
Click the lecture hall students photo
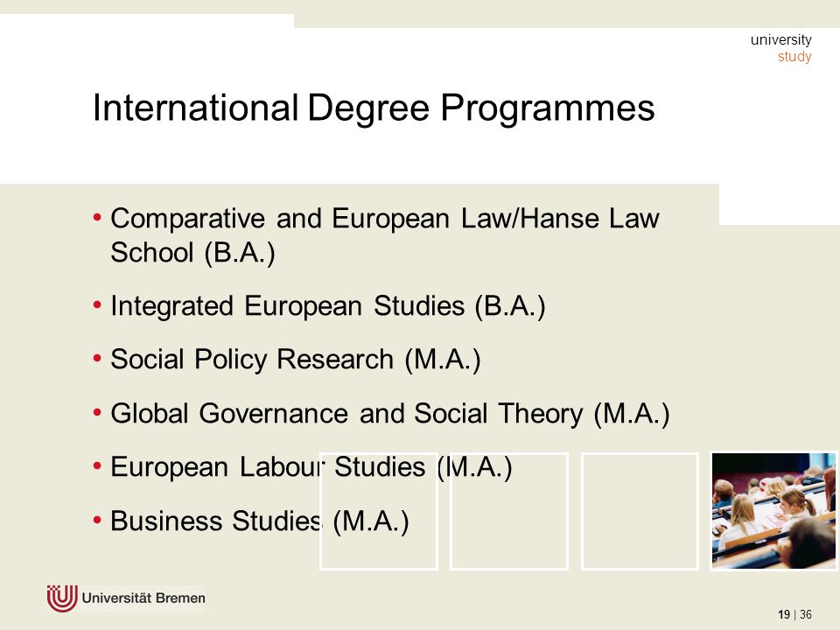tap(773, 511)
